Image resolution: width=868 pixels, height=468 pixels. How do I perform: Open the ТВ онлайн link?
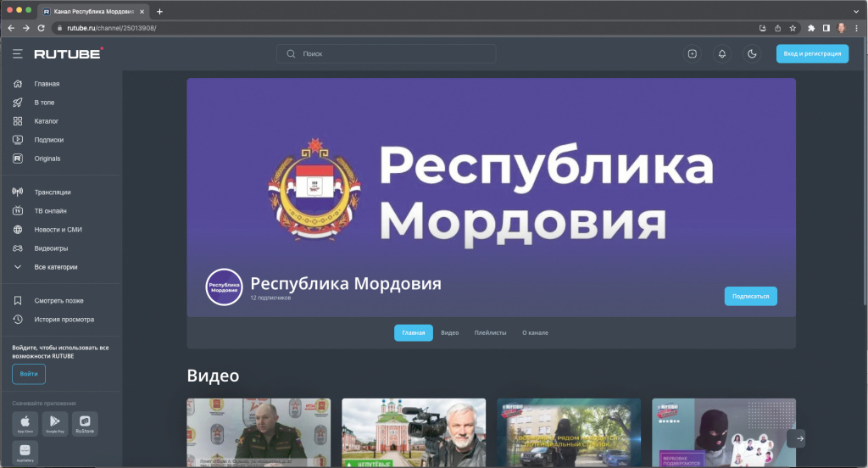tap(50, 211)
